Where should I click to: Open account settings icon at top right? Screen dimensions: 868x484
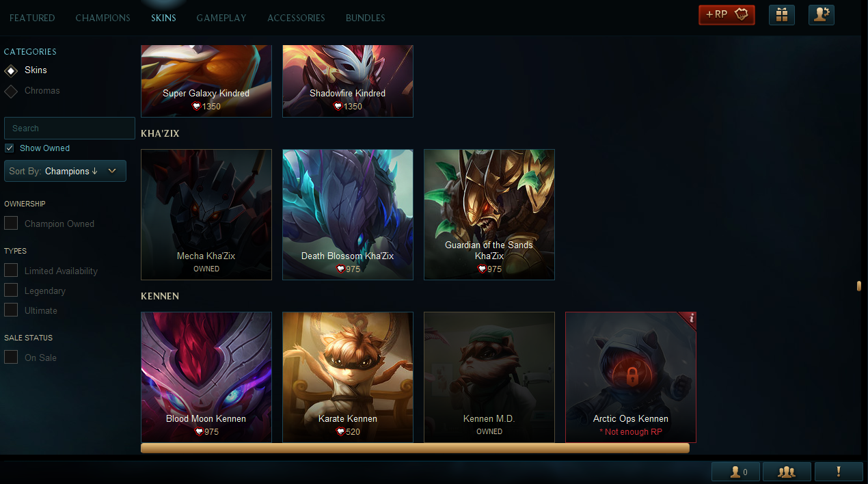point(821,15)
